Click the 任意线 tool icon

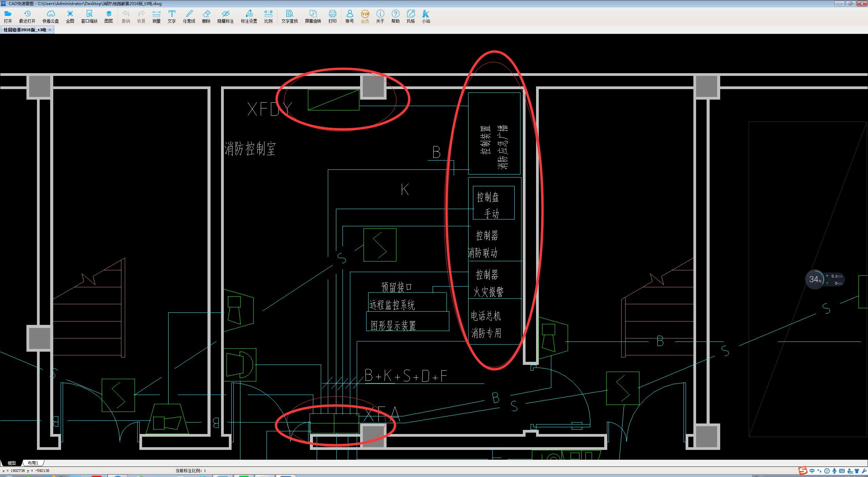tap(186, 17)
